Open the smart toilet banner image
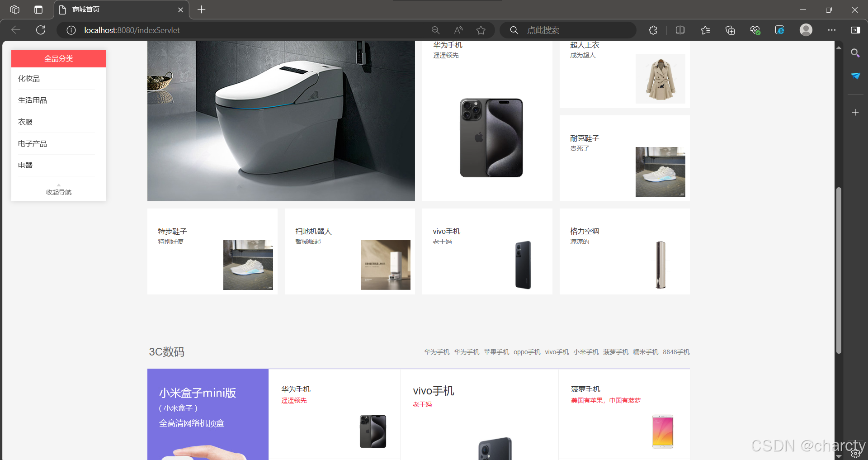This screenshot has width=868, height=460. (x=281, y=121)
